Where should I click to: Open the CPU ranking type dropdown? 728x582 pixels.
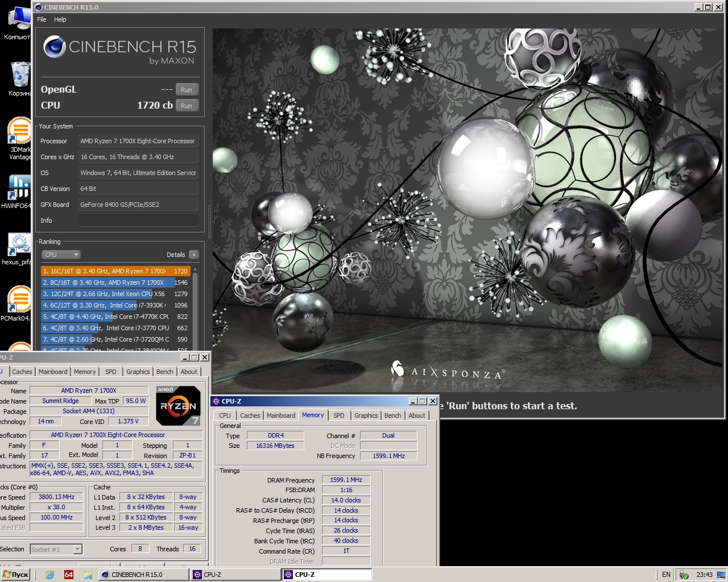[x=62, y=255]
